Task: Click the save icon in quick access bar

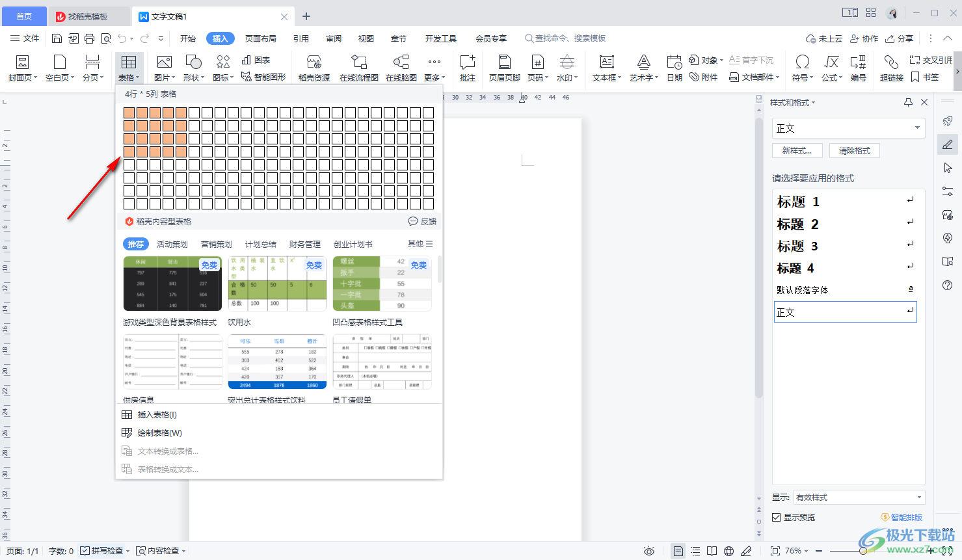Action: (57, 38)
